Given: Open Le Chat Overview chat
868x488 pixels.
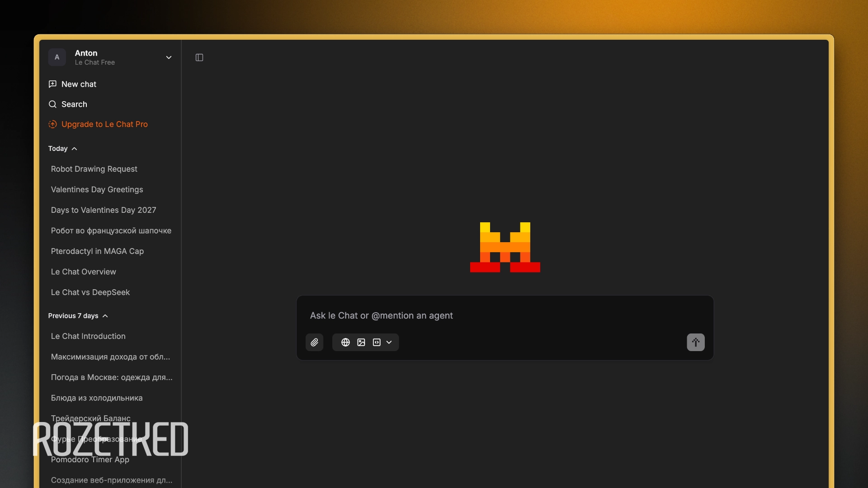Looking at the screenshot, I should [84, 272].
